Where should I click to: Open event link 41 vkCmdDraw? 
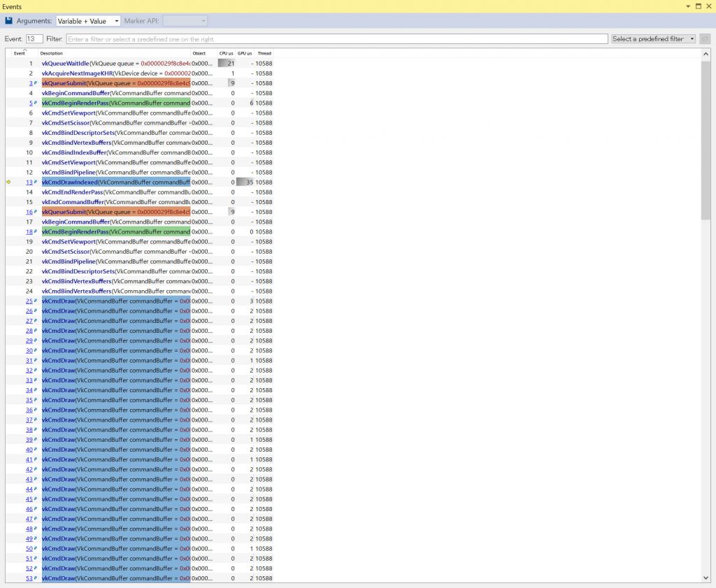pos(29,460)
